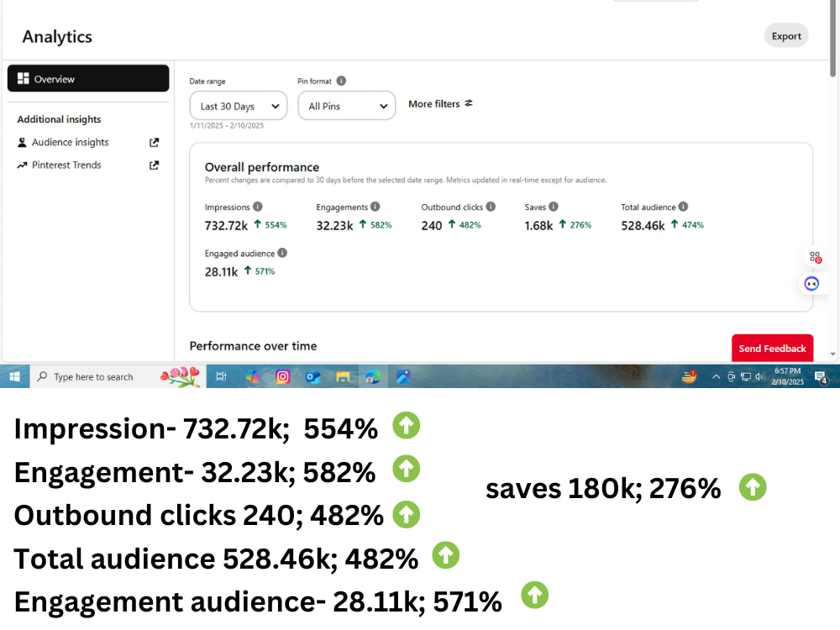The image size is (840, 630).
Task: Open Outlook from the taskbar
Action: click(312, 376)
